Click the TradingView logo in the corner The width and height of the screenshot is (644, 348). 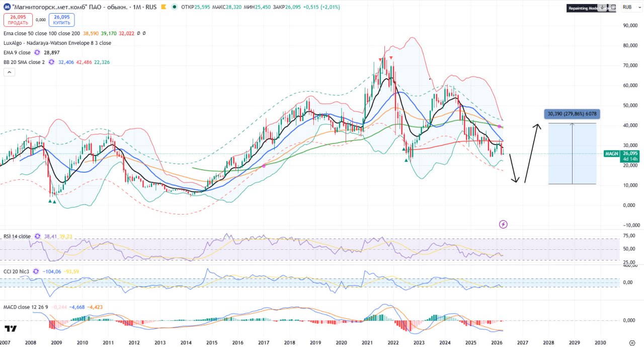[11, 329]
